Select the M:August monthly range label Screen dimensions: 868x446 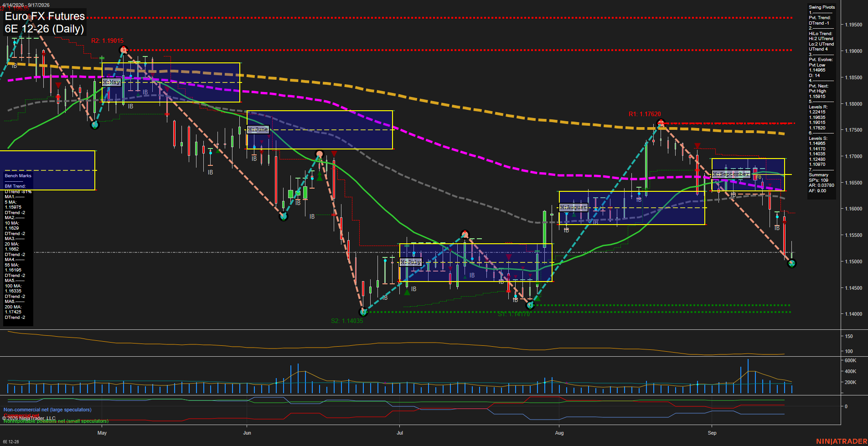point(573,208)
